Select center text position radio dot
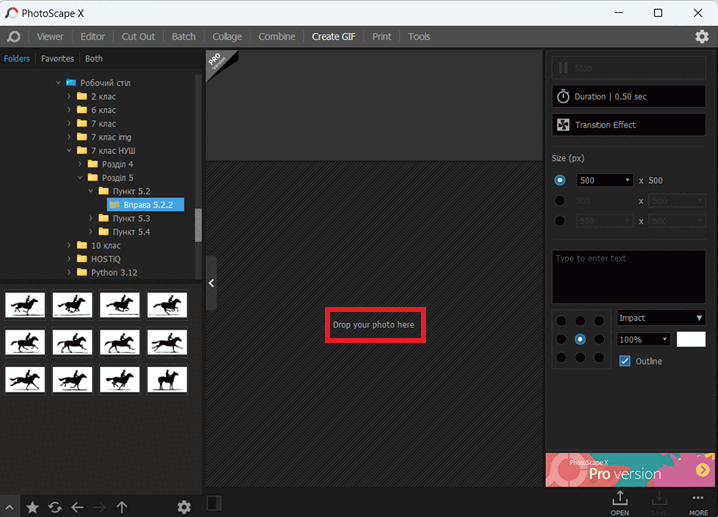The image size is (718, 517). (580, 339)
